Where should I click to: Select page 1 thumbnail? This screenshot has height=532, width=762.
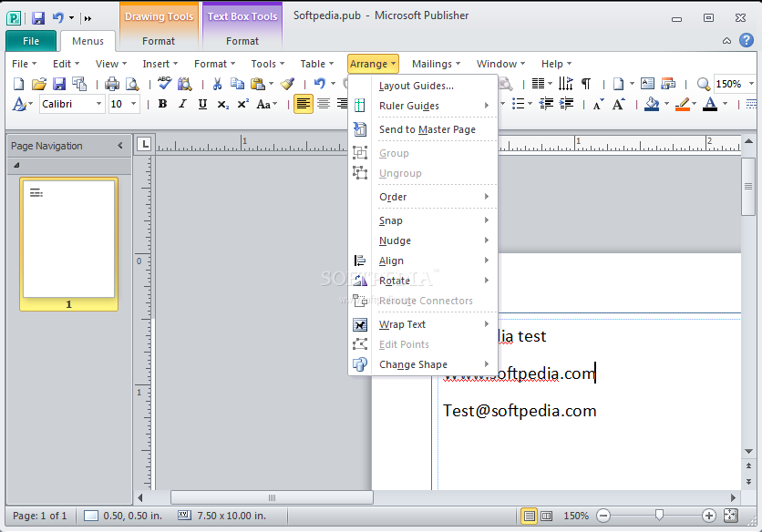pos(68,244)
